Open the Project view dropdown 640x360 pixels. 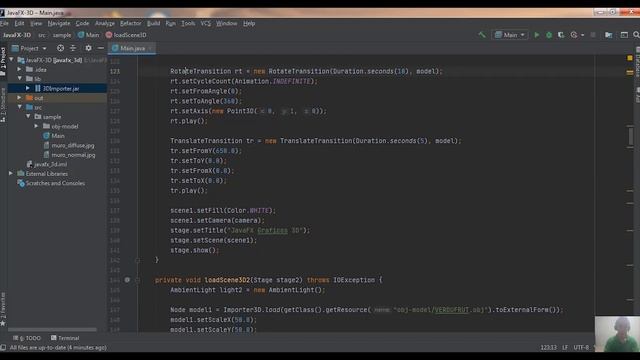(29, 48)
